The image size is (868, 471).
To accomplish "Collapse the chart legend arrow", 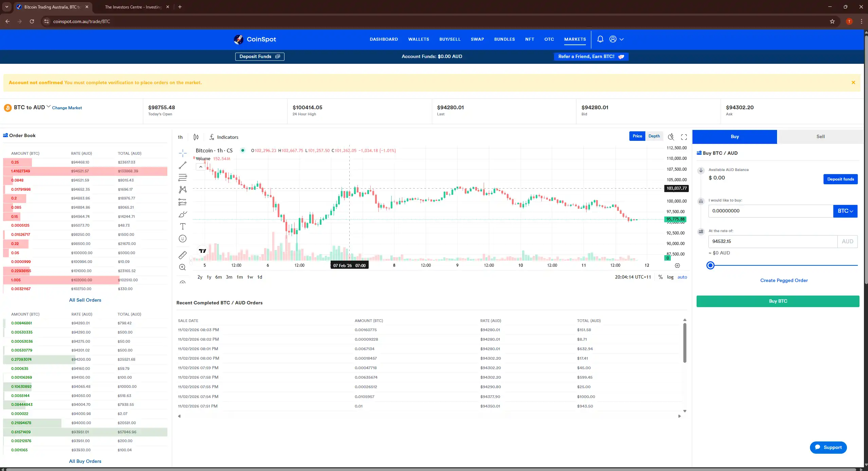I will 201,167.
